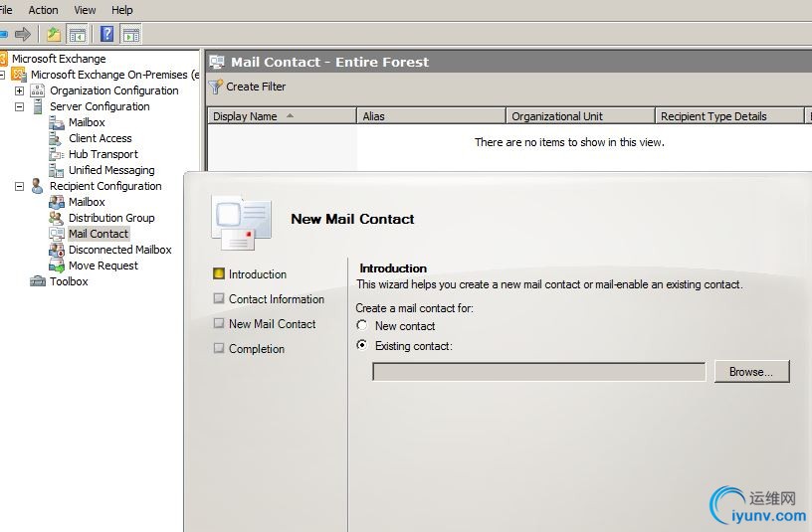Image resolution: width=812 pixels, height=532 pixels.
Task: Click the Distribution Group icon
Action: [x=56, y=218]
